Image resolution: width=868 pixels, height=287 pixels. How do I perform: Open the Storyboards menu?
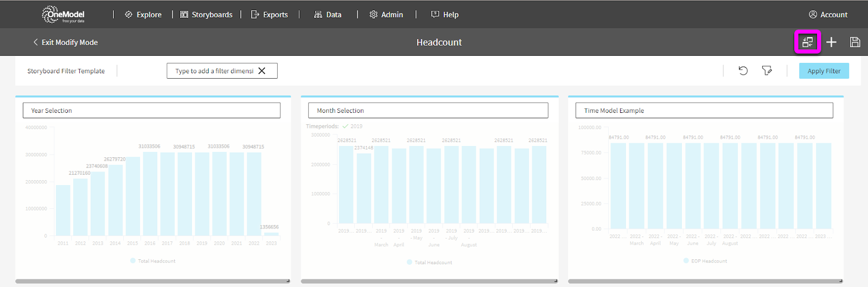(x=206, y=15)
